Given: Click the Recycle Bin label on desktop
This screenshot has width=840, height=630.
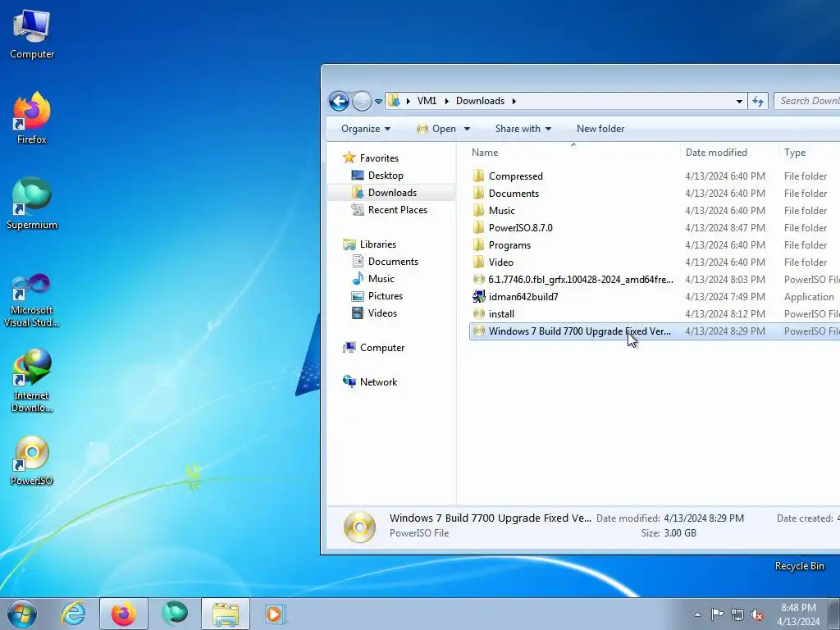Looking at the screenshot, I should [799, 566].
